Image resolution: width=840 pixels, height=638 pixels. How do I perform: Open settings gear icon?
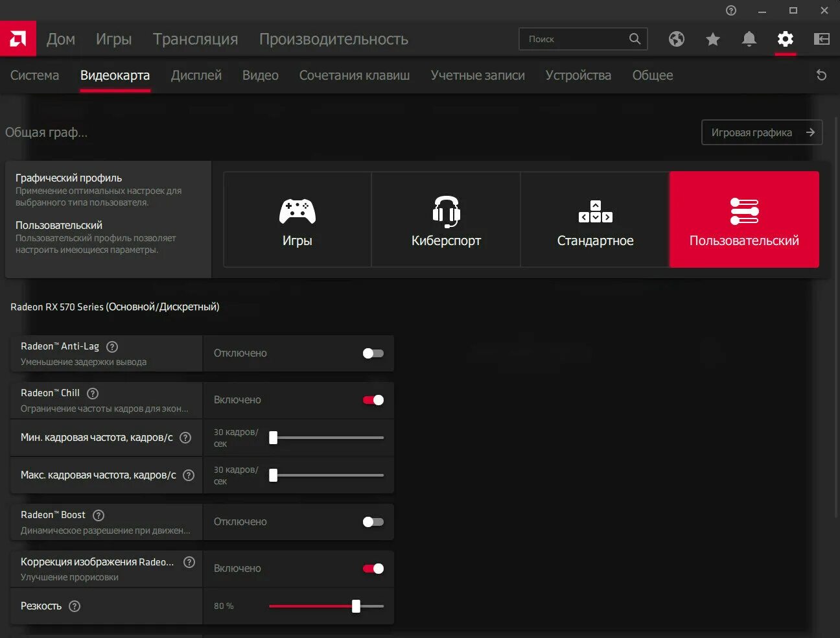[786, 39]
